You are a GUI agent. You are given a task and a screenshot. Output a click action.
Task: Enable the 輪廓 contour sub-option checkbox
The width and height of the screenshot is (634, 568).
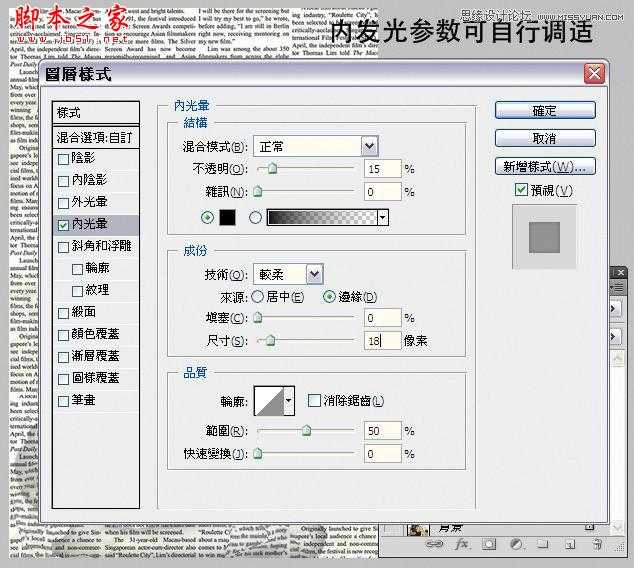(77, 269)
